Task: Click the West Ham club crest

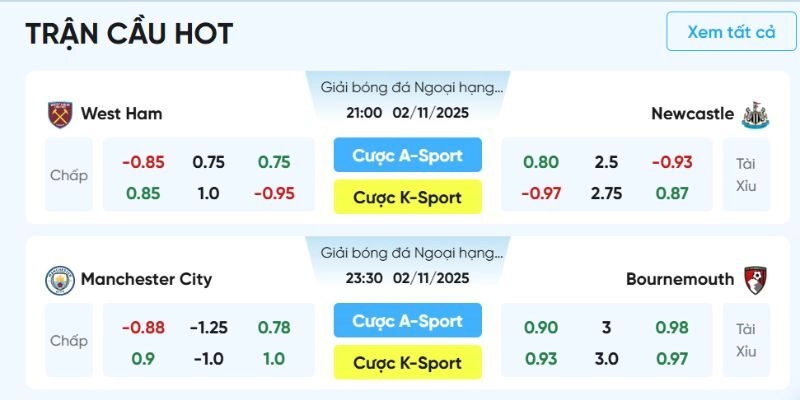Action: coord(61,114)
